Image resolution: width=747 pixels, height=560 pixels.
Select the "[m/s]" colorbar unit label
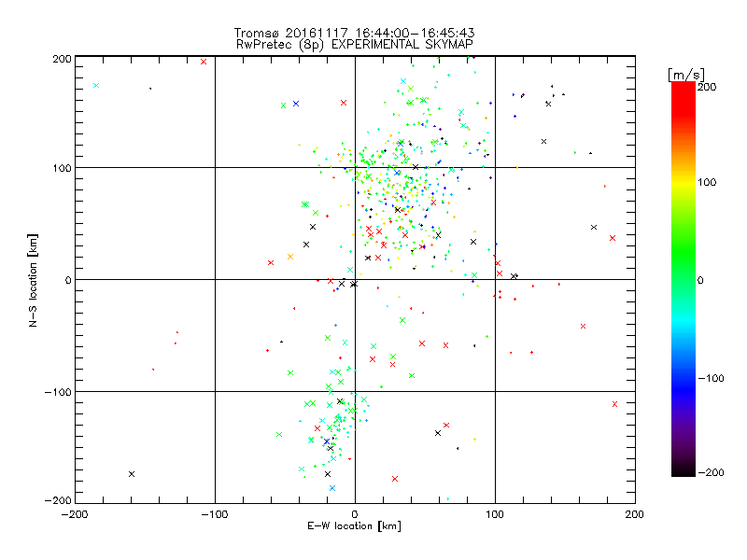tap(686, 75)
